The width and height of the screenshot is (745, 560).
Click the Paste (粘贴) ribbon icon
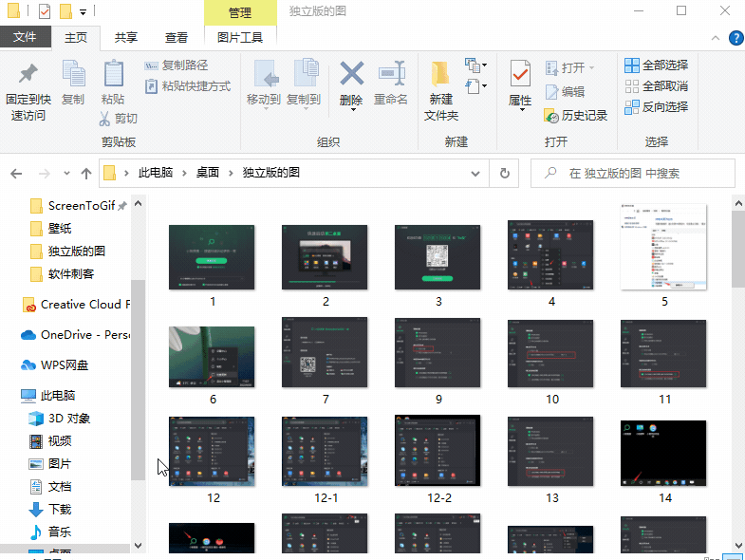113,74
